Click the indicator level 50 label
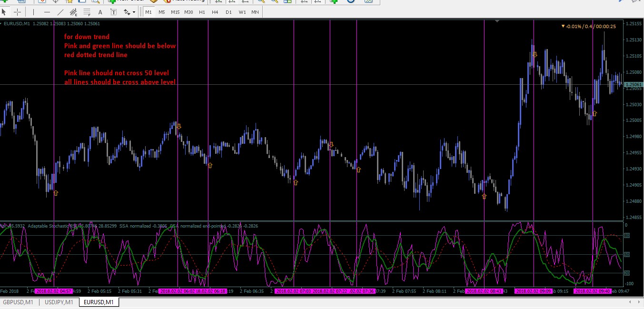The width and height of the screenshot is (644, 309). point(627,255)
